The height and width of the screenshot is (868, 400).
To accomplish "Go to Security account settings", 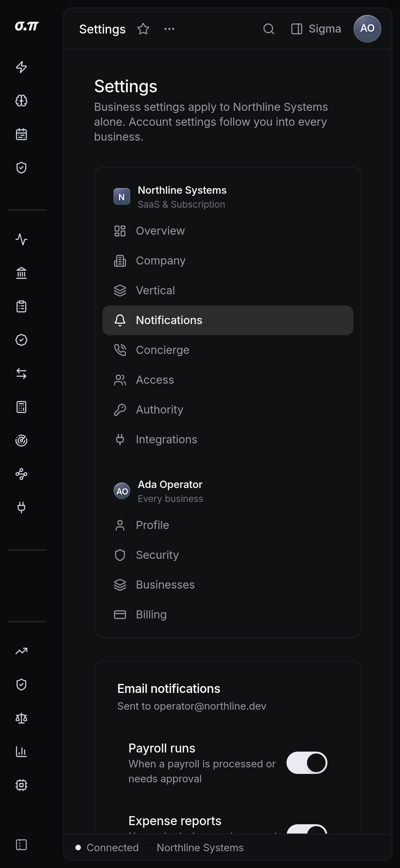I will click(x=228, y=555).
